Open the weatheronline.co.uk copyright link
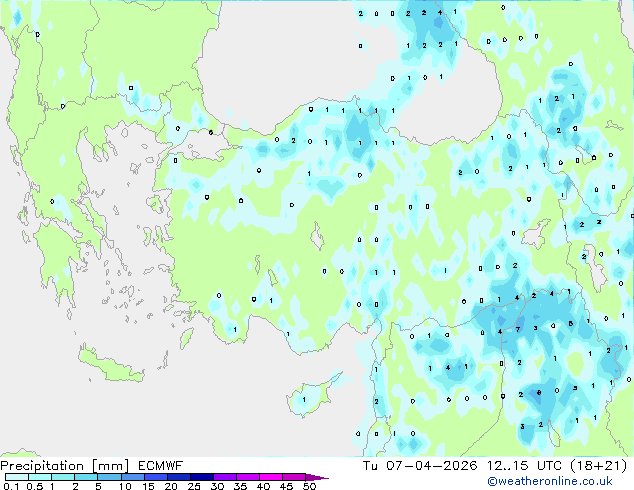 coord(550,481)
